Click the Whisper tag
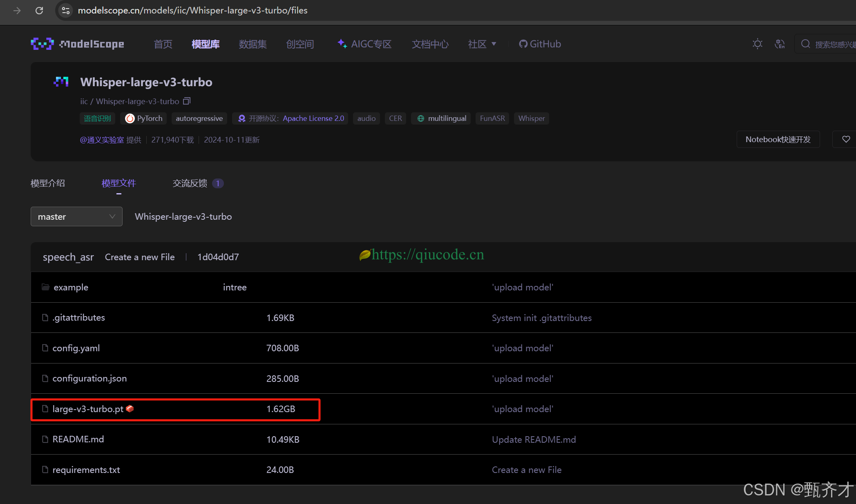 [532, 118]
